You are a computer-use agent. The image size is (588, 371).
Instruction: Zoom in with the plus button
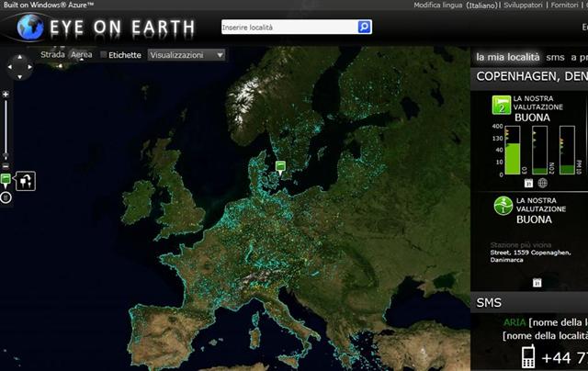click(6, 95)
